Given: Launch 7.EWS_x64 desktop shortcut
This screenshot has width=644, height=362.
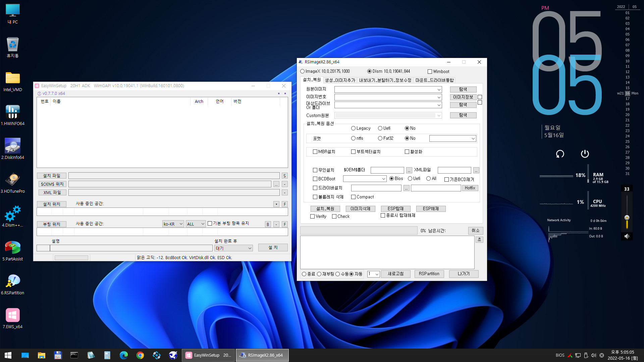Looking at the screenshot, I should click(13, 318).
